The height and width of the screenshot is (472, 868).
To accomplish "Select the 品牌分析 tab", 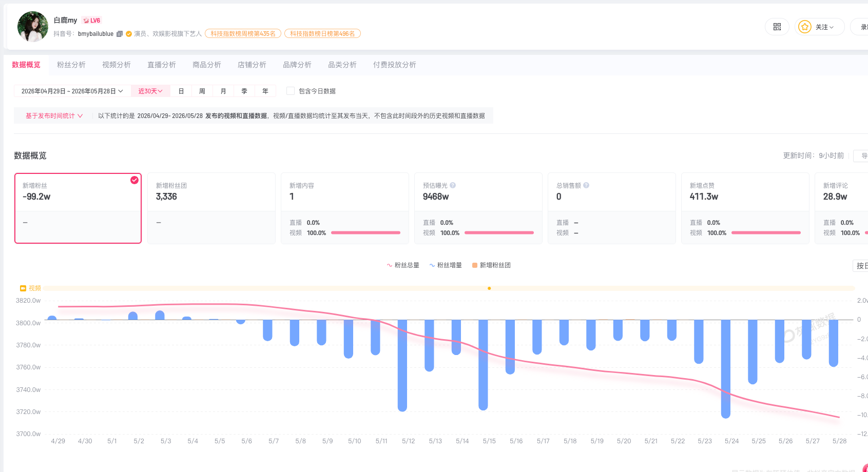I will tap(297, 65).
